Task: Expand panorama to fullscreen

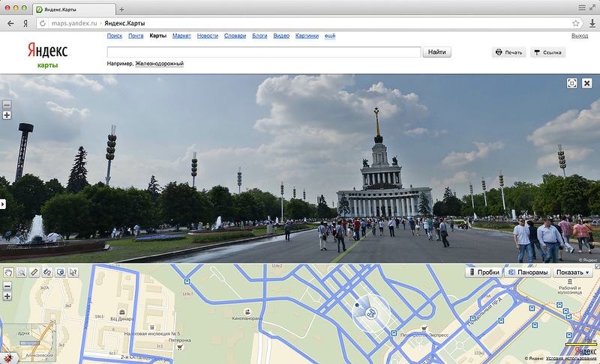Action: point(571,84)
